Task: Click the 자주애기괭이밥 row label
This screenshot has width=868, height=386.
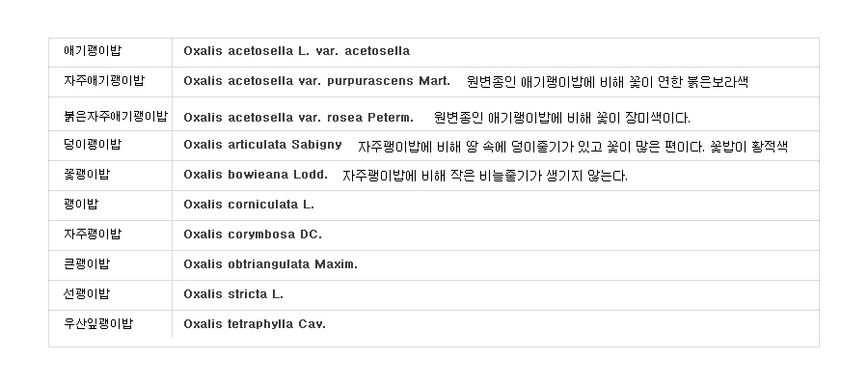Action: pyautogui.click(x=104, y=81)
